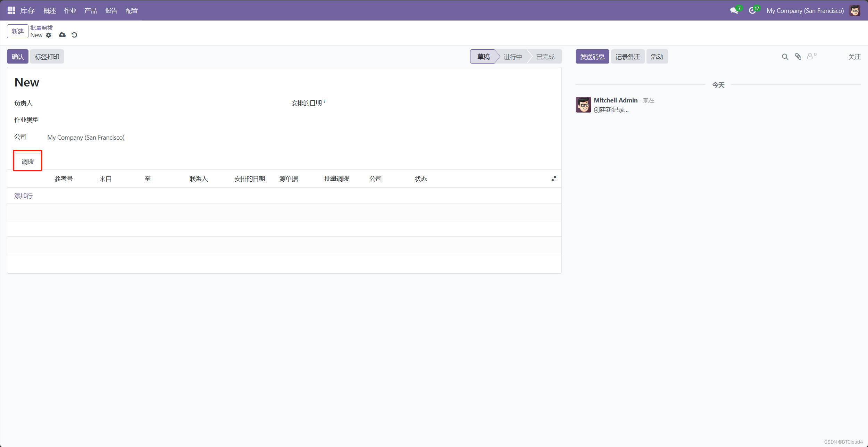The width and height of the screenshot is (868, 447).
Task: Open the 作业 menu
Action: pyautogui.click(x=70, y=11)
